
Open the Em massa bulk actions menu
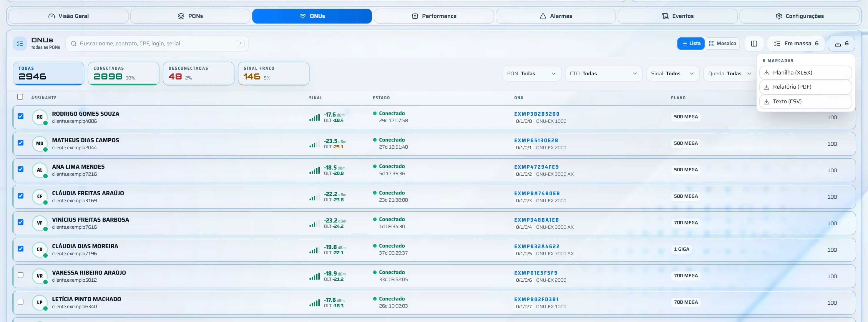[x=796, y=44]
